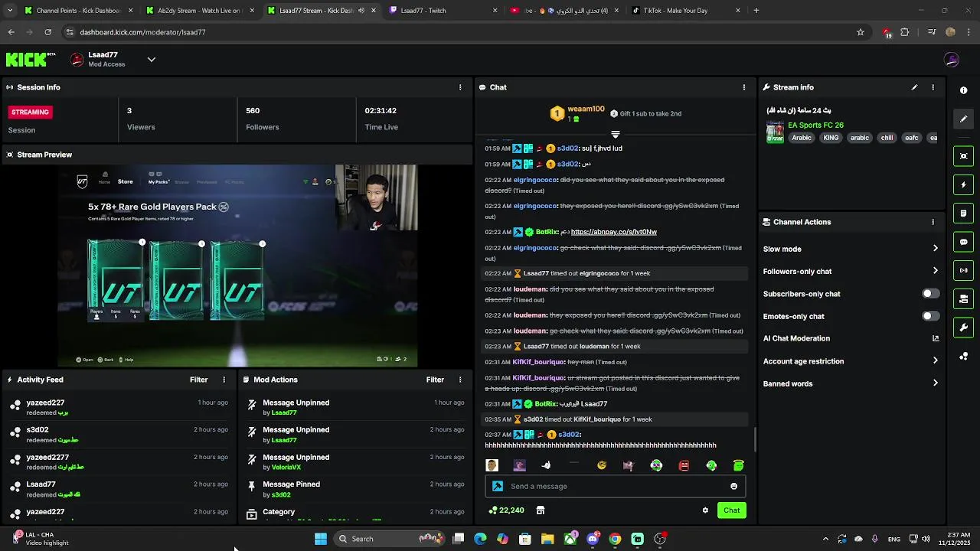
Task: Click the taskbar Search box
Action: click(x=391, y=539)
